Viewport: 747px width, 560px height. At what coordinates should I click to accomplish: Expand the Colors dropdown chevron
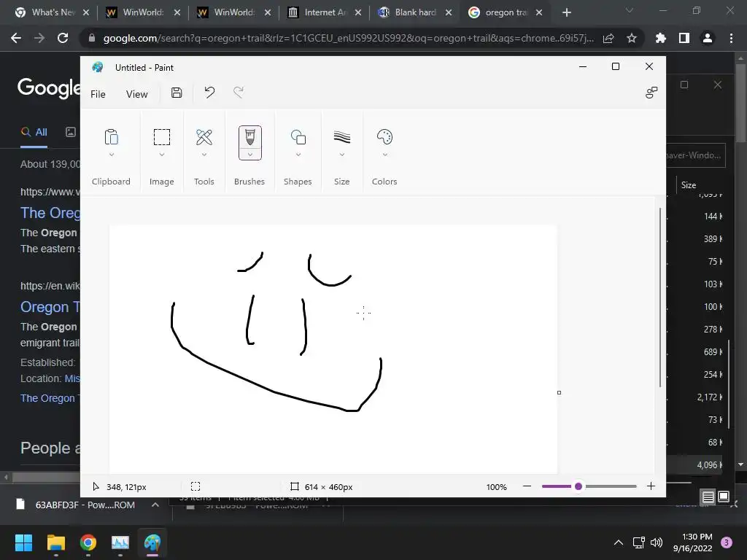click(385, 155)
